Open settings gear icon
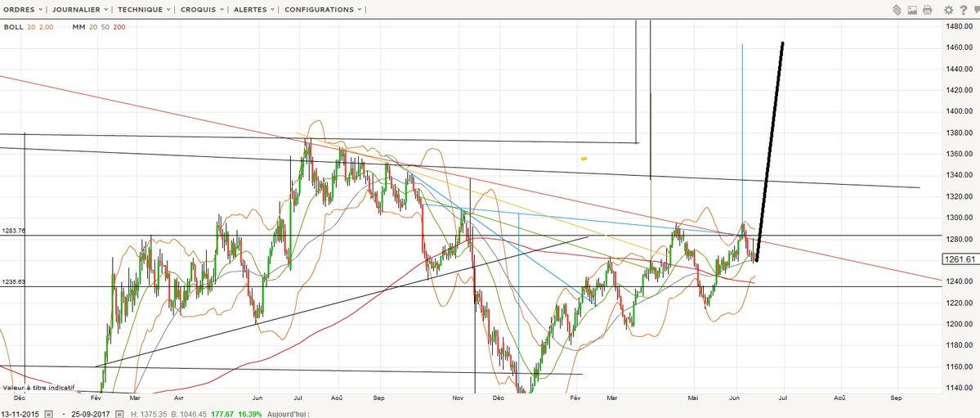Image resolution: width=980 pixels, height=418 pixels. pos(949,9)
